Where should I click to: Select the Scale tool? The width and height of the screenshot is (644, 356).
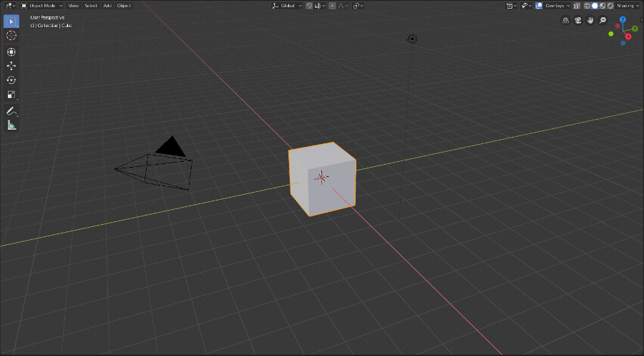point(11,95)
